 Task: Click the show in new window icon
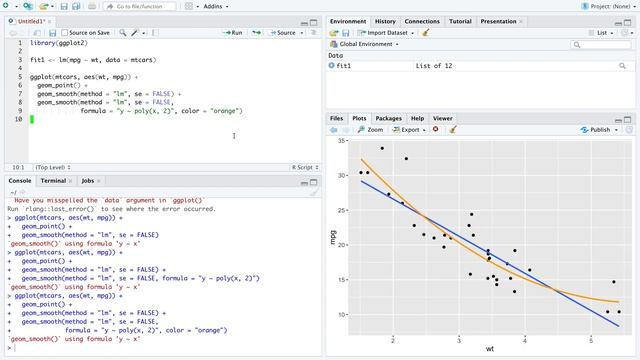tap(37, 33)
